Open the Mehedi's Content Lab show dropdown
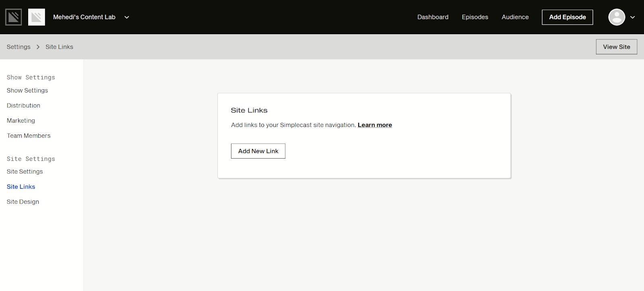644x291 pixels. 127,17
